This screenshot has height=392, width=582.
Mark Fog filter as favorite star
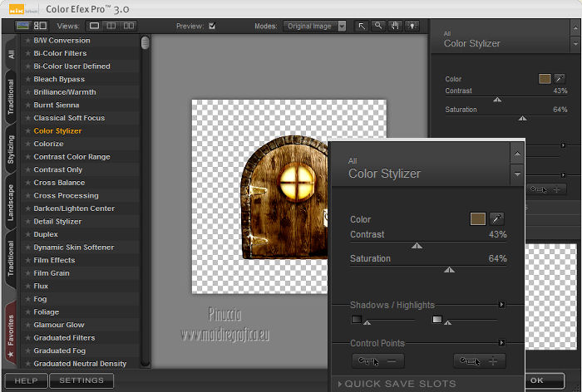27,299
